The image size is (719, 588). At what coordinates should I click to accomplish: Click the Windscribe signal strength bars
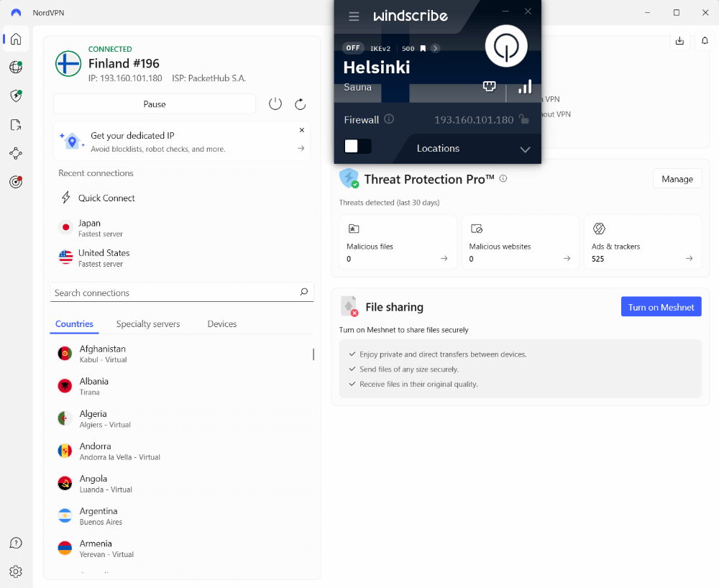pyautogui.click(x=525, y=87)
